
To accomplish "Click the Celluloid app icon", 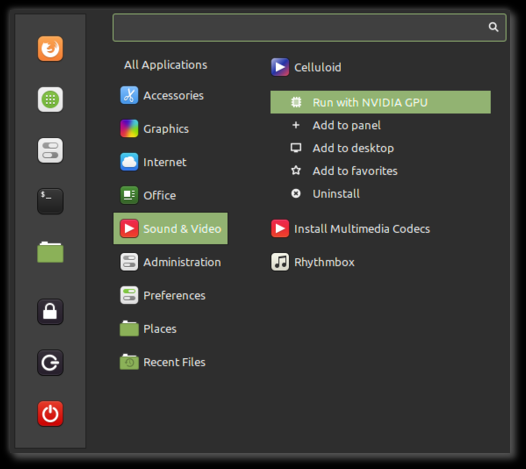I will [280, 67].
